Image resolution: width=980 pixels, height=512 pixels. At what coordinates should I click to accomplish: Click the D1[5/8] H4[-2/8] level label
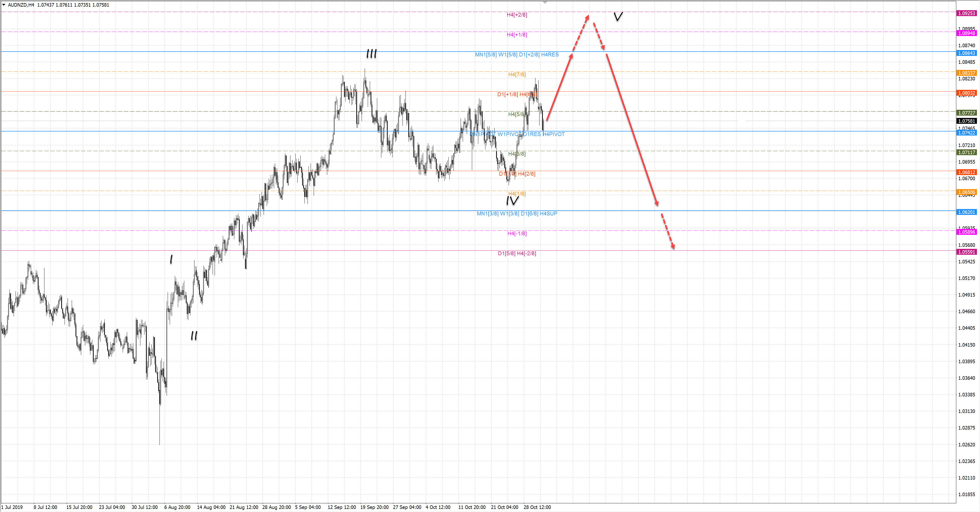point(517,253)
